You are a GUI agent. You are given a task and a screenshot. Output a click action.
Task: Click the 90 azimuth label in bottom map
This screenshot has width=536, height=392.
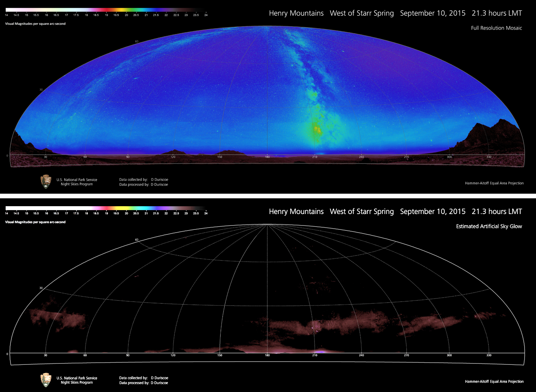pos(128,355)
